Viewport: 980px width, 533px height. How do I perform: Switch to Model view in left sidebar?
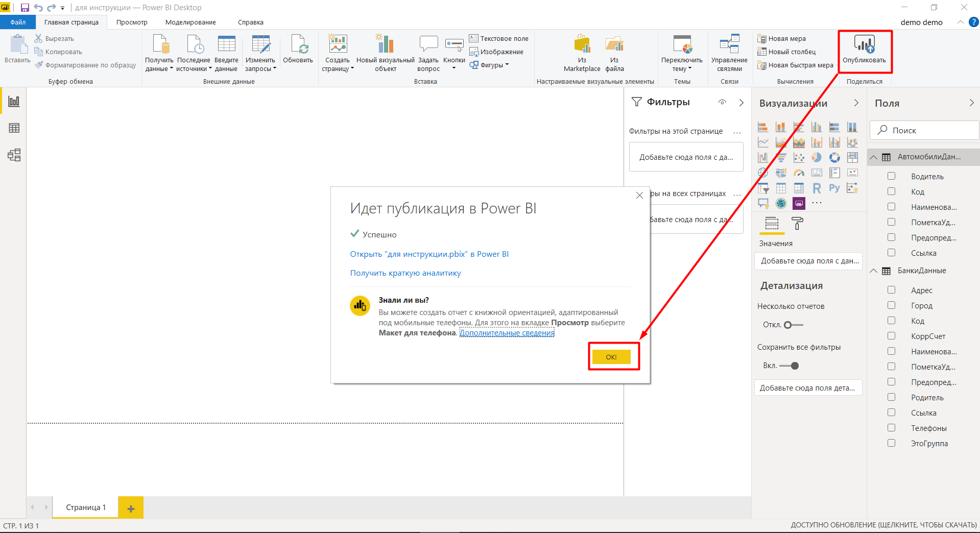14,155
